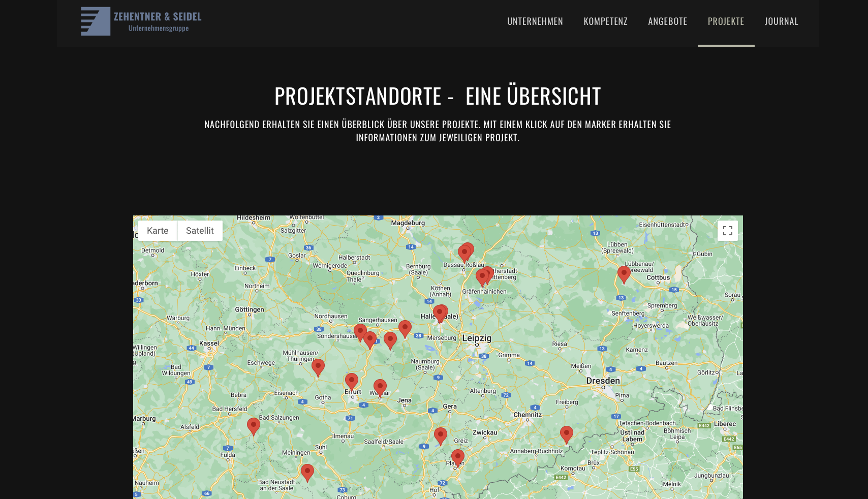The image size is (868, 499).
Task: Click the Zehentner & Seidel logo
Action: (x=141, y=21)
